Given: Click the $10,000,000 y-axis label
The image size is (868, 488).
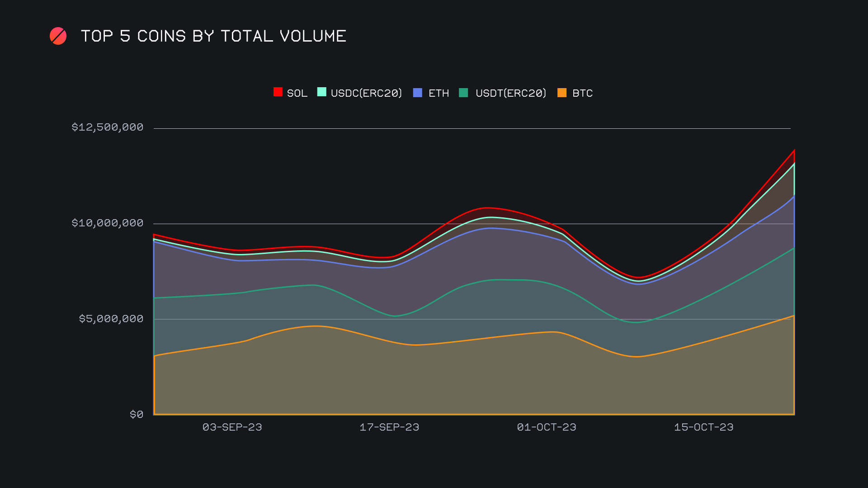Looking at the screenshot, I should pyautogui.click(x=108, y=223).
